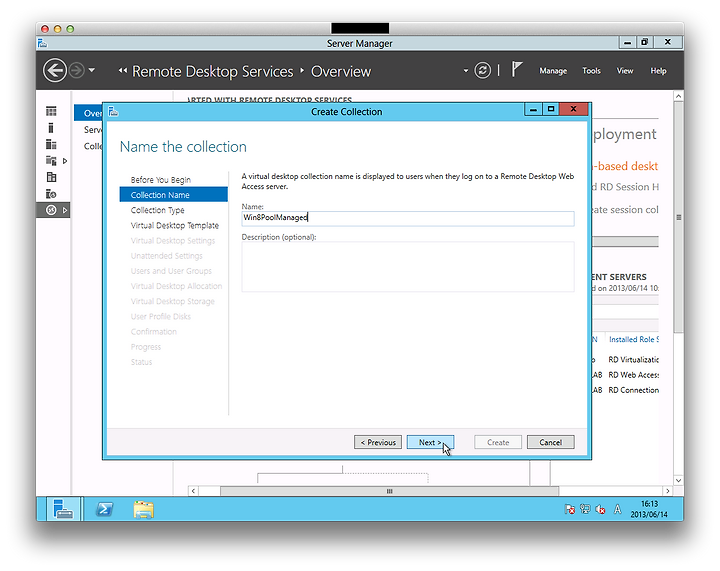Open the Tools menu
720x571 pixels.
(591, 71)
